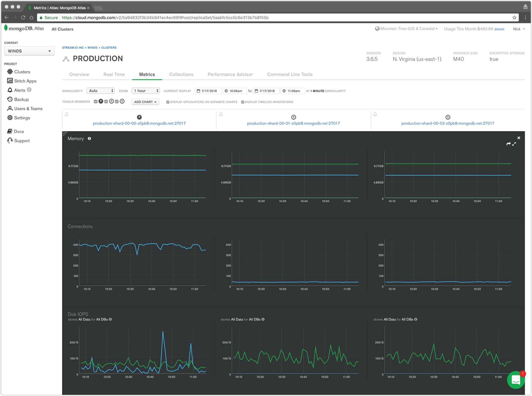This screenshot has height=396, width=532.
Task: Open shard production-shard-00-01 details link
Action: pyautogui.click(x=293, y=123)
